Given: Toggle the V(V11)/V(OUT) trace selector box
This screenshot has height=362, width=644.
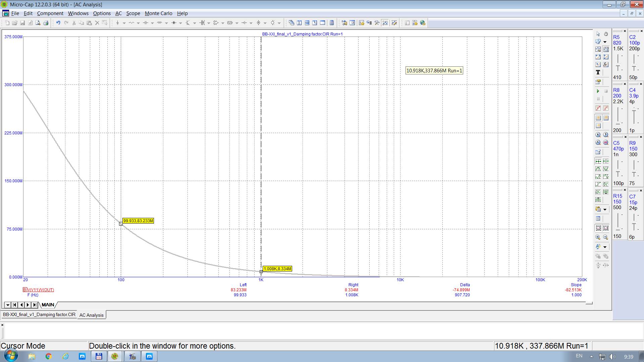Looking at the screenshot, I should pyautogui.click(x=25, y=290).
